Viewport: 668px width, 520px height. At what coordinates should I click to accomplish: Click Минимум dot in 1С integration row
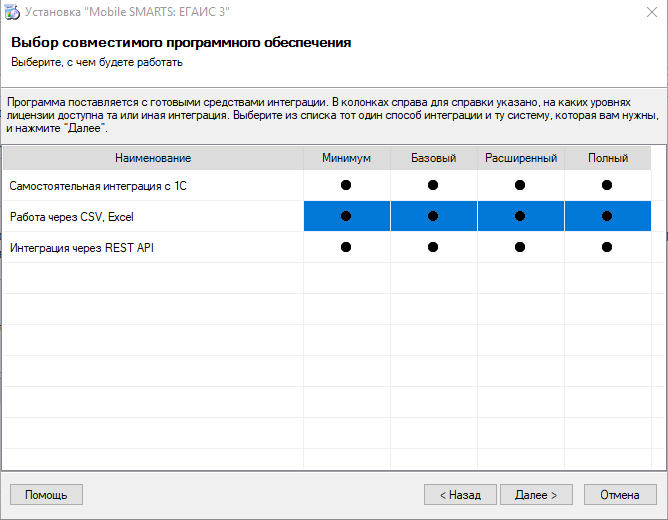click(x=346, y=185)
